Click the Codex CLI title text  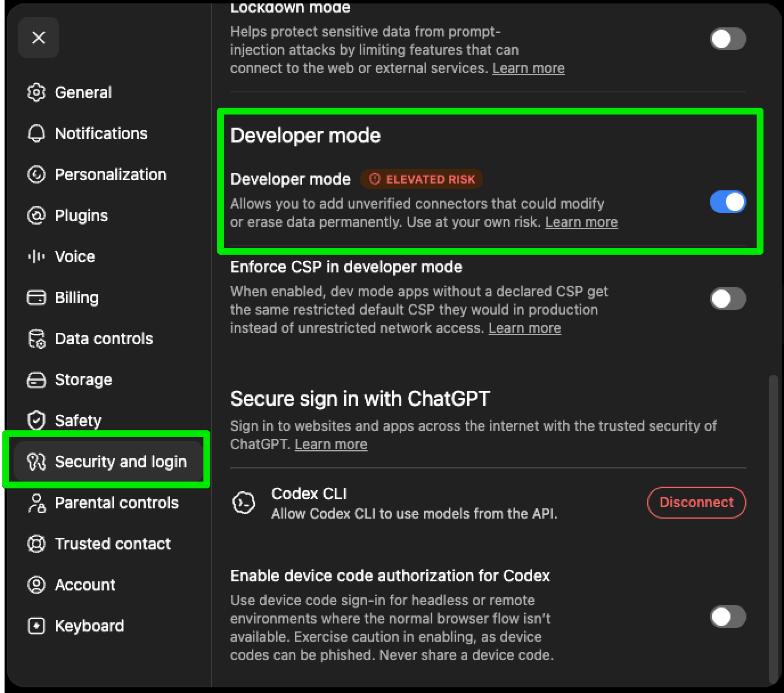click(309, 494)
